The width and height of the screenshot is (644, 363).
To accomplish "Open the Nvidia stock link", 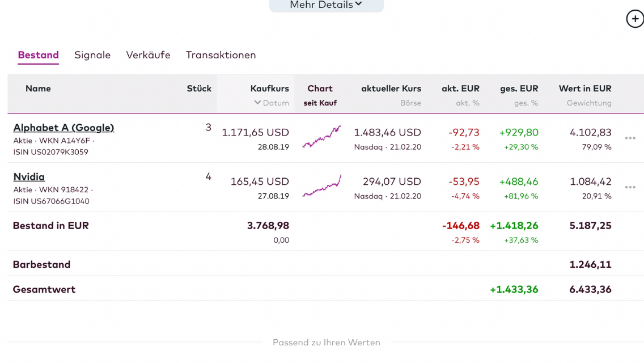I will point(29,177).
